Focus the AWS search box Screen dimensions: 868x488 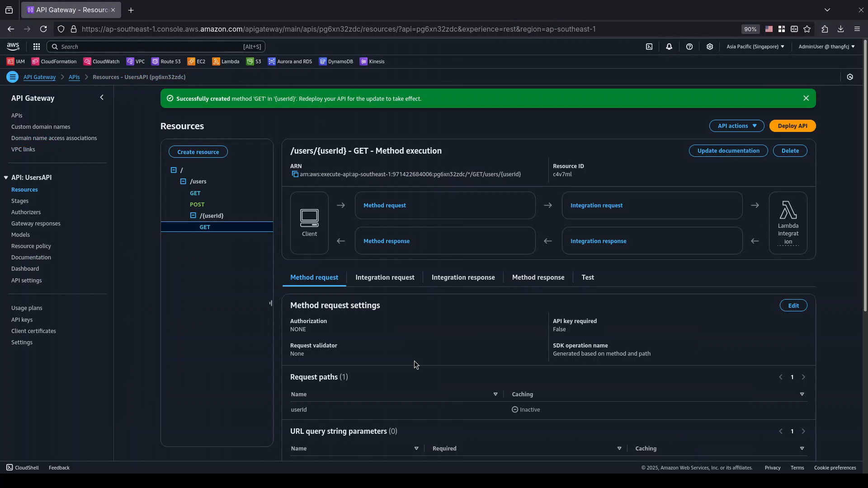point(156,47)
